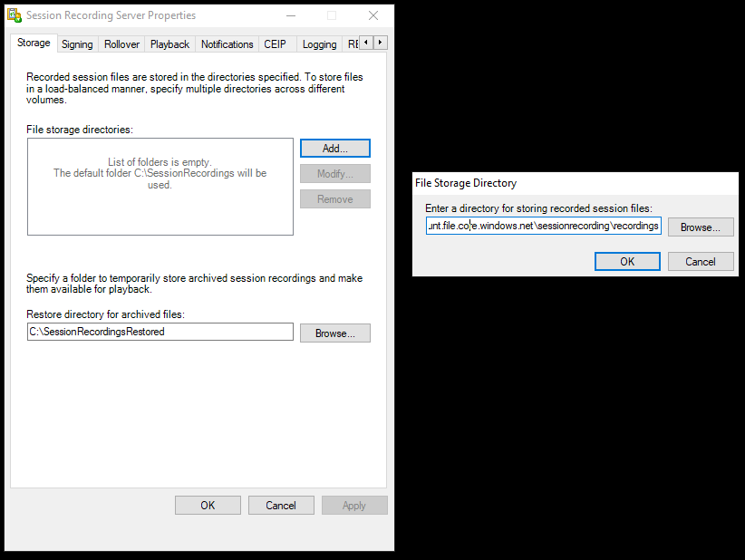Click Apply in the properties window
Viewport: 745px width, 560px height.
tap(354, 505)
